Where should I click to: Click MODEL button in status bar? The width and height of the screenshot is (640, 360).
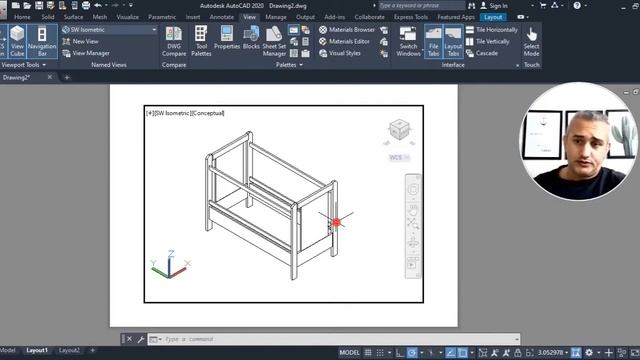[x=349, y=353]
